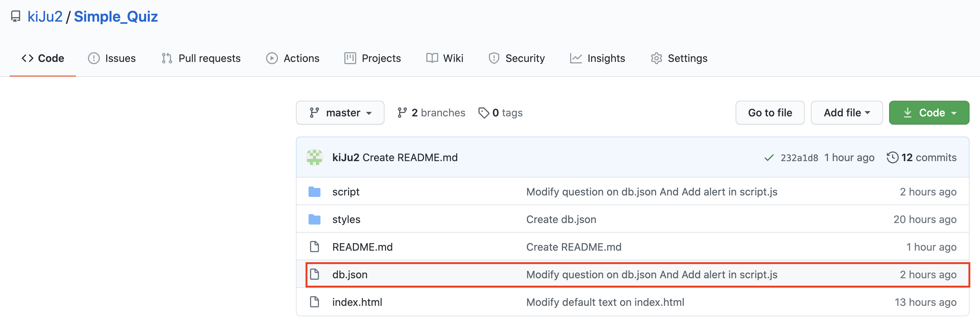Screen dimensions: 980x323
Task: Click the styles folder icon
Action: coord(314,219)
